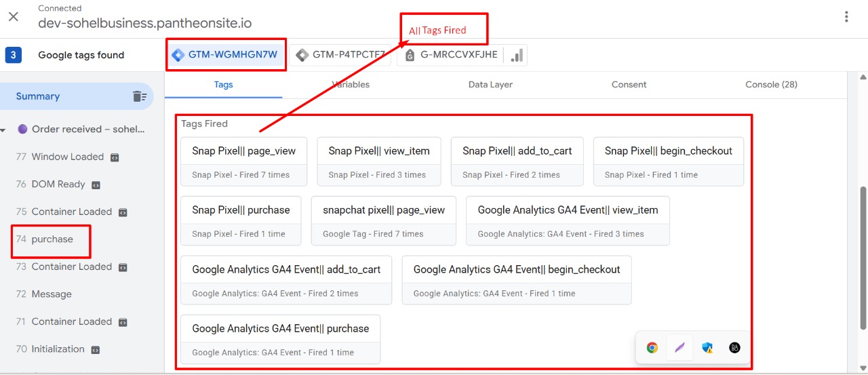
Task: Open the Snap Pixel|| view_item tag card
Action: click(378, 162)
